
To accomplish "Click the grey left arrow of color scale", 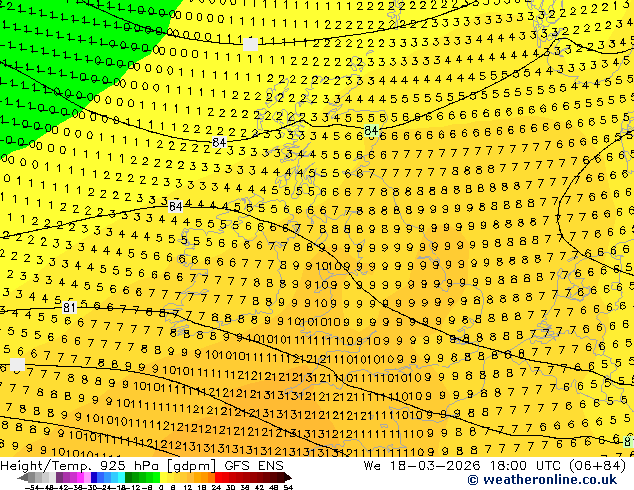I will (x=23, y=478).
